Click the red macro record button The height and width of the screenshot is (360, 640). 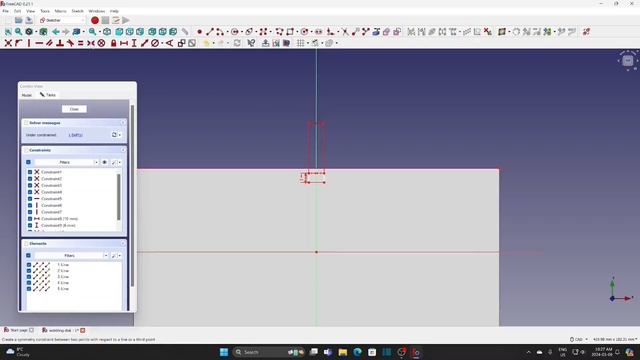(95, 20)
